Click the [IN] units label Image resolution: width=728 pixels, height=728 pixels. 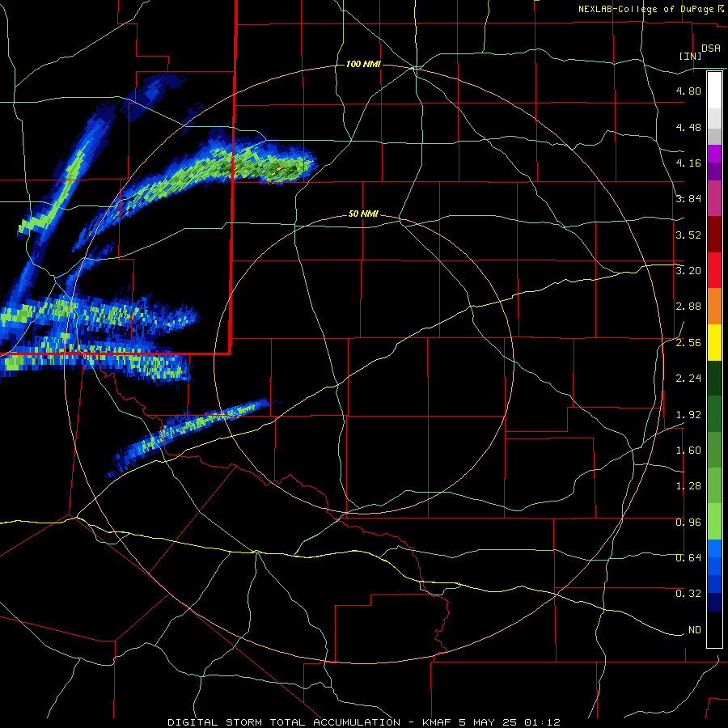pyautogui.click(x=690, y=56)
